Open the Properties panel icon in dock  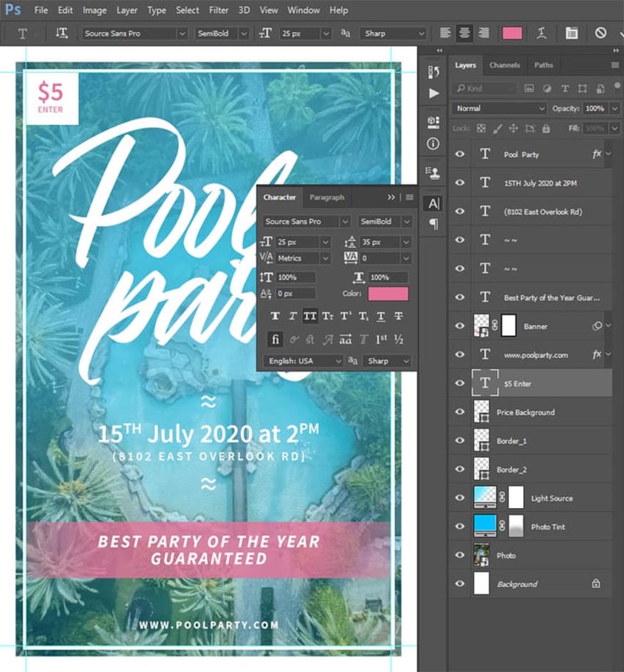(434, 122)
